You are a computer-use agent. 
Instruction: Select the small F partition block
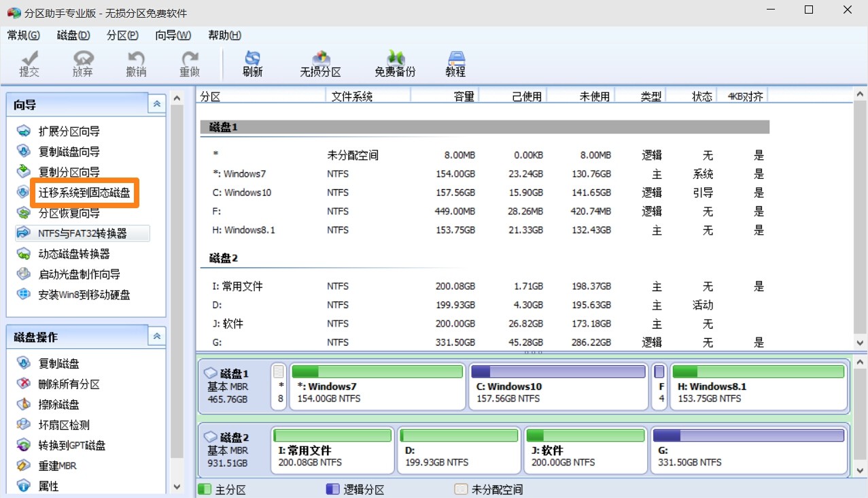(659, 386)
